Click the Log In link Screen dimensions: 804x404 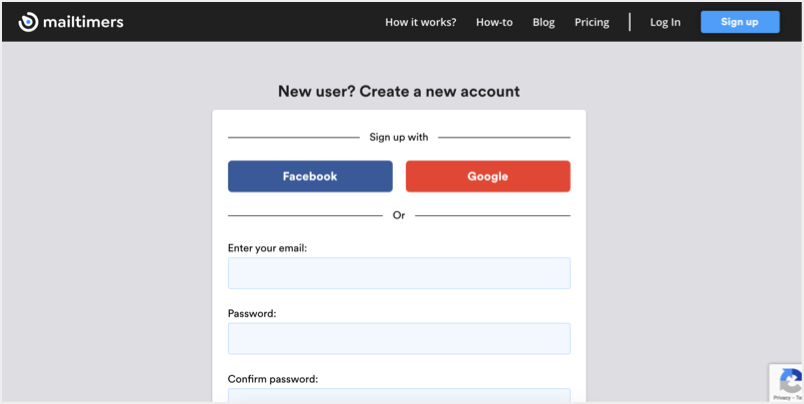(x=665, y=22)
